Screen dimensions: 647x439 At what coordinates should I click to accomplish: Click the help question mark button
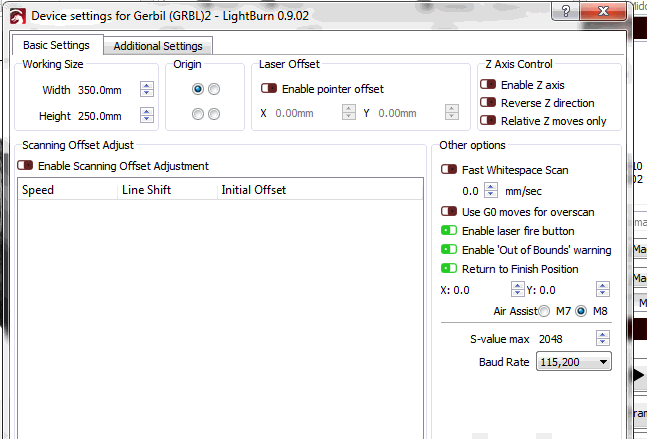pos(565,11)
